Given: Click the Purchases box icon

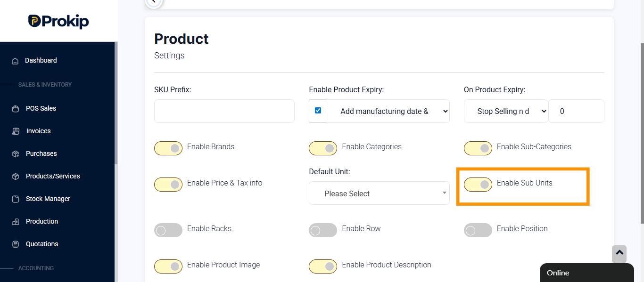Looking at the screenshot, I should tap(16, 154).
